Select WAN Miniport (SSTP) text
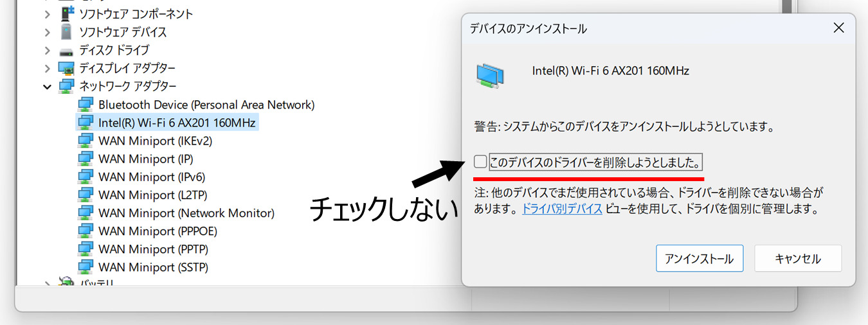The image size is (868, 325). pyautogui.click(x=153, y=267)
